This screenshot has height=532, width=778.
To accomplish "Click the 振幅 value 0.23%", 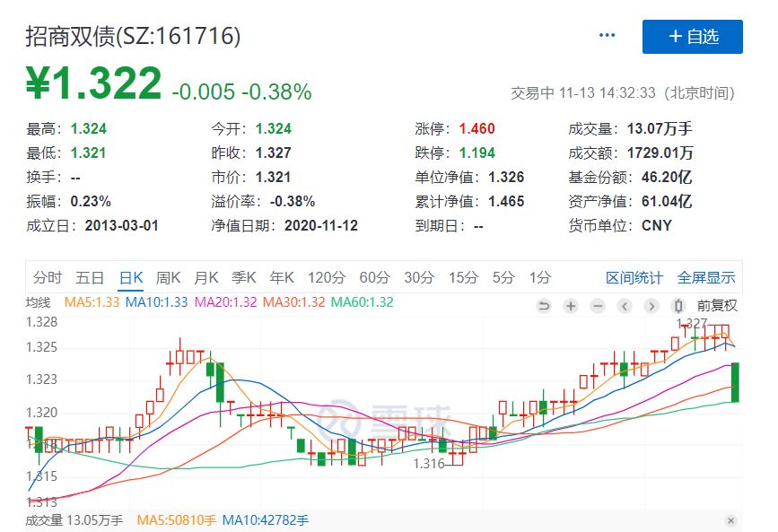I will click(91, 202).
